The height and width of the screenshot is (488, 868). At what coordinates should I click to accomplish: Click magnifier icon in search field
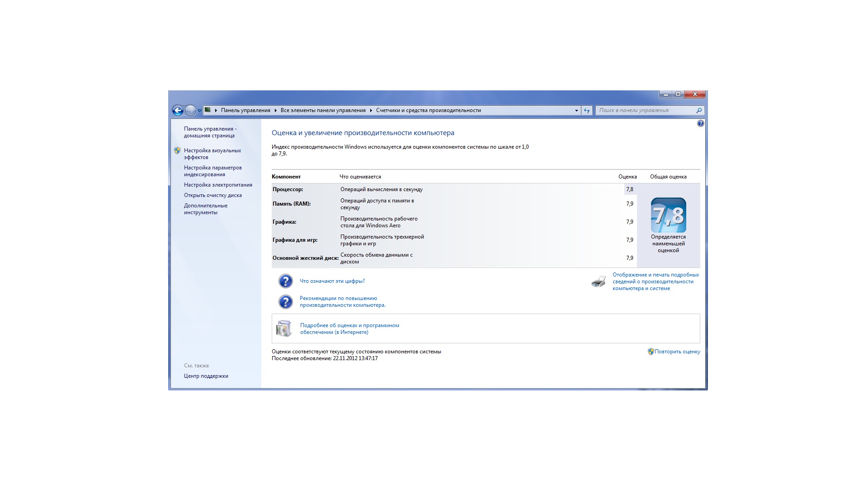click(x=699, y=110)
